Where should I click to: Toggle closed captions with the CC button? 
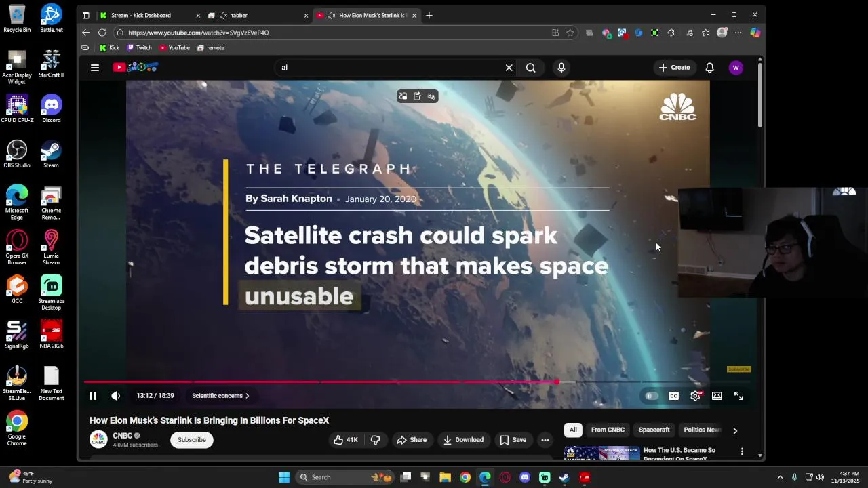tap(673, 396)
